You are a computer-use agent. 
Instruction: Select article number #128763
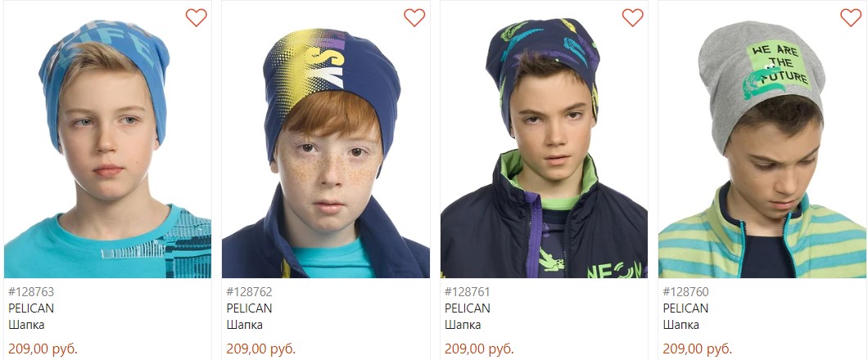(x=31, y=291)
